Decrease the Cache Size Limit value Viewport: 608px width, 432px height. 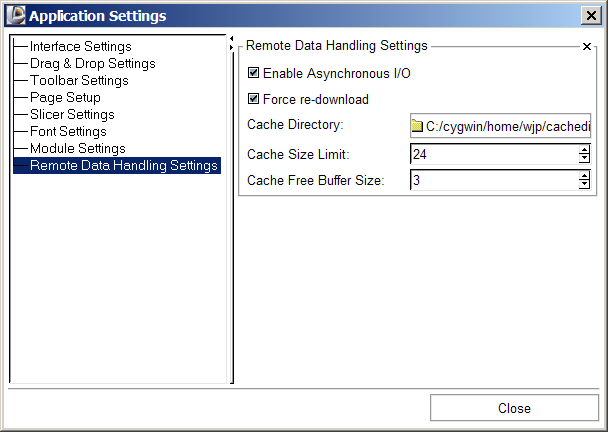click(584, 158)
